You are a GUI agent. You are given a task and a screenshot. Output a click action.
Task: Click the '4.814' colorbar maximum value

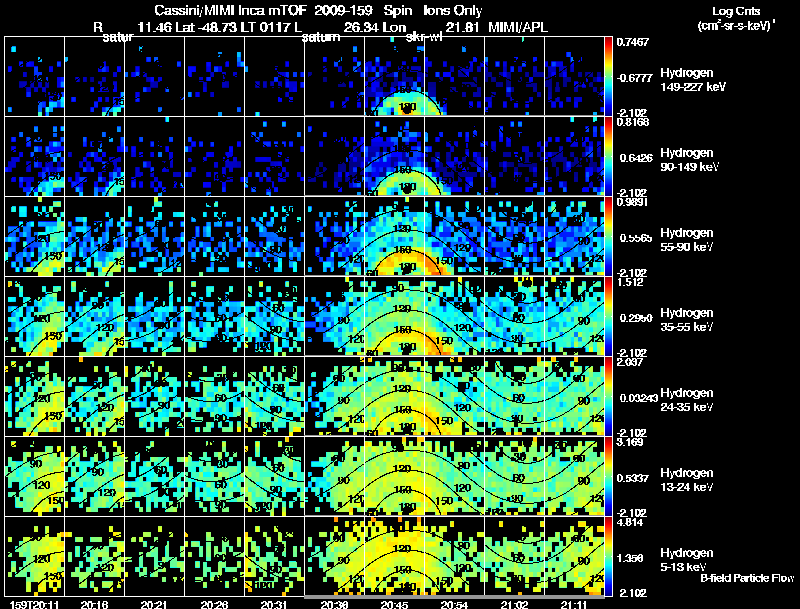(630, 523)
